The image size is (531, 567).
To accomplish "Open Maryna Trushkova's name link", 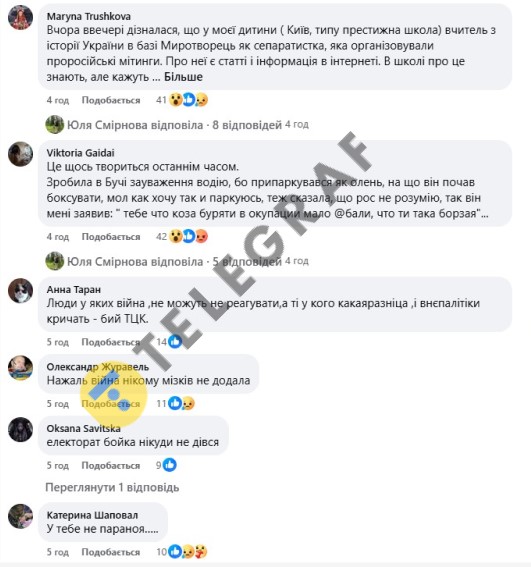I will (89, 16).
